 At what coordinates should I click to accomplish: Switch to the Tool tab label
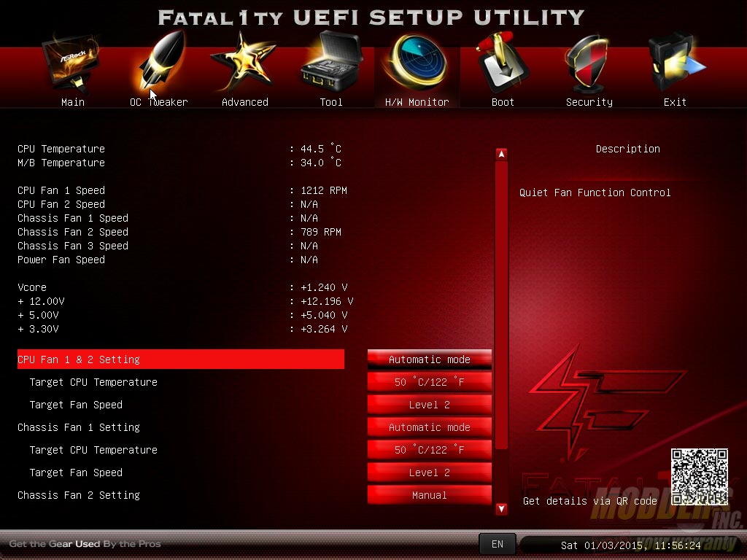click(x=331, y=102)
